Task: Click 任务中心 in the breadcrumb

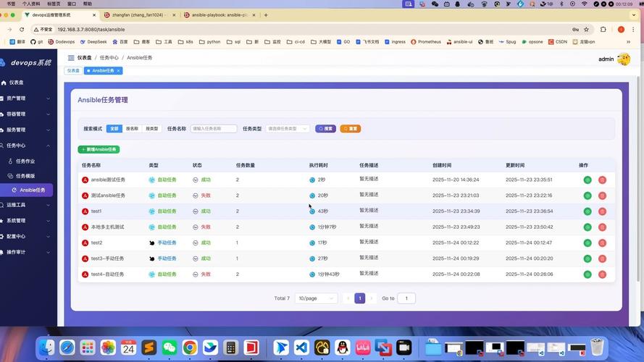Action: click(109, 58)
